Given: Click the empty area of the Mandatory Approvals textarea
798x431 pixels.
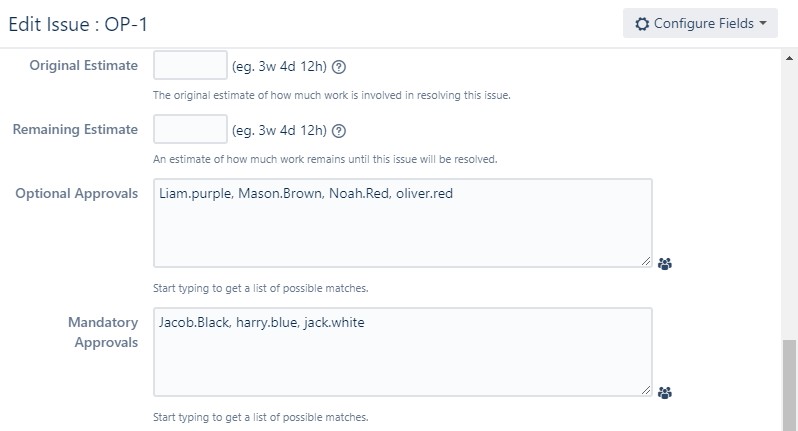Looking at the screenshot, I should [x=400, y=365].
